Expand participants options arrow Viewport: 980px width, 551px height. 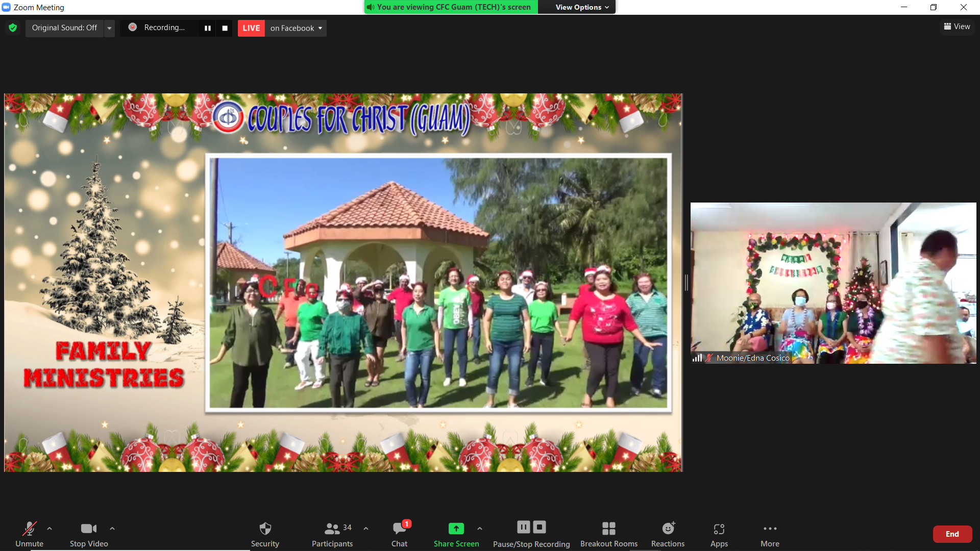[366, 529]
